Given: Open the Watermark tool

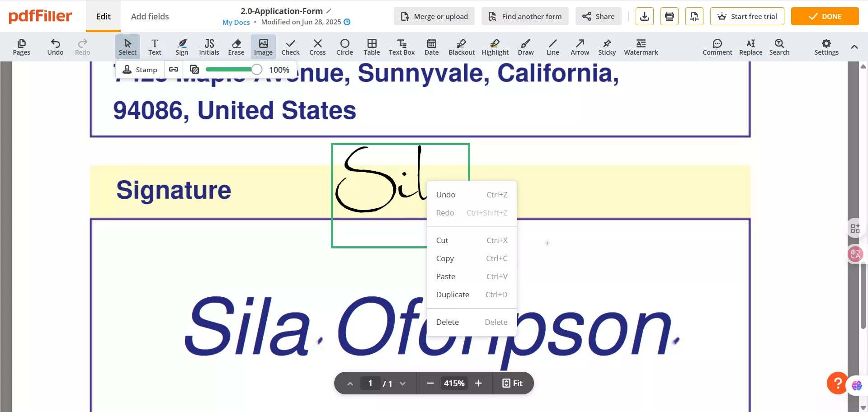Looking at the screenshot, I should pyautogui.click(x=641, y=47).
